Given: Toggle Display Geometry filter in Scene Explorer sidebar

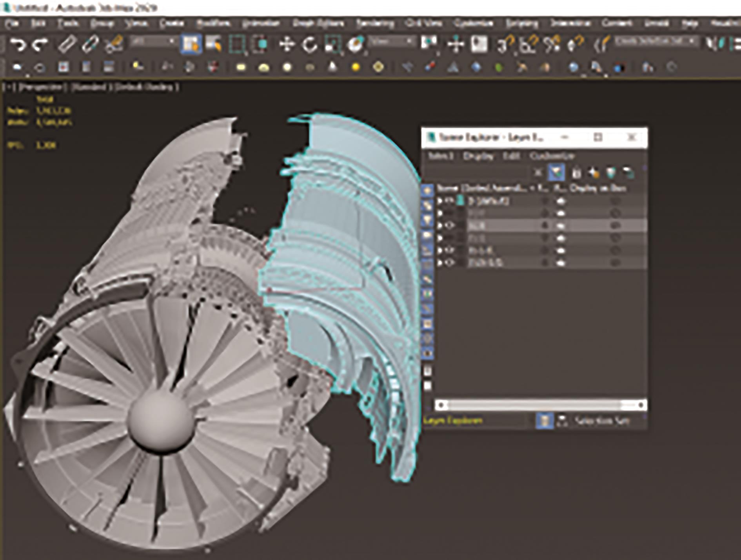Looking at the screenshot, I should 427,190.
